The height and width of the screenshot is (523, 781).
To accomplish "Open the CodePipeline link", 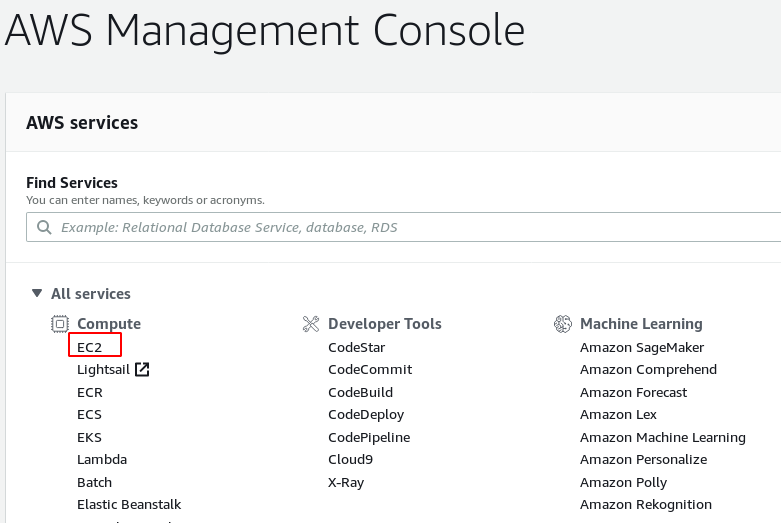I will [368, 437].
